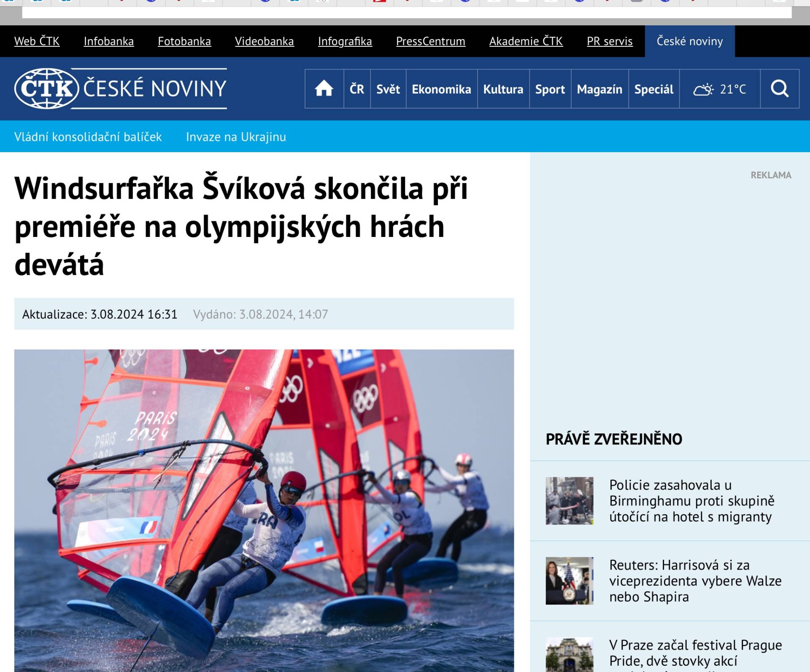Viewport: 810px width, 672px height.
Task: Open Invaze na Ukrajinu topic
Action: [x=236, y=137]
